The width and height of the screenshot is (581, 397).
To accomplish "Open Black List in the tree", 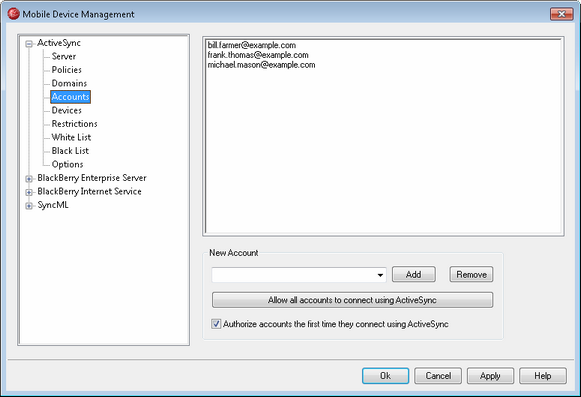I will coord(70,150).
